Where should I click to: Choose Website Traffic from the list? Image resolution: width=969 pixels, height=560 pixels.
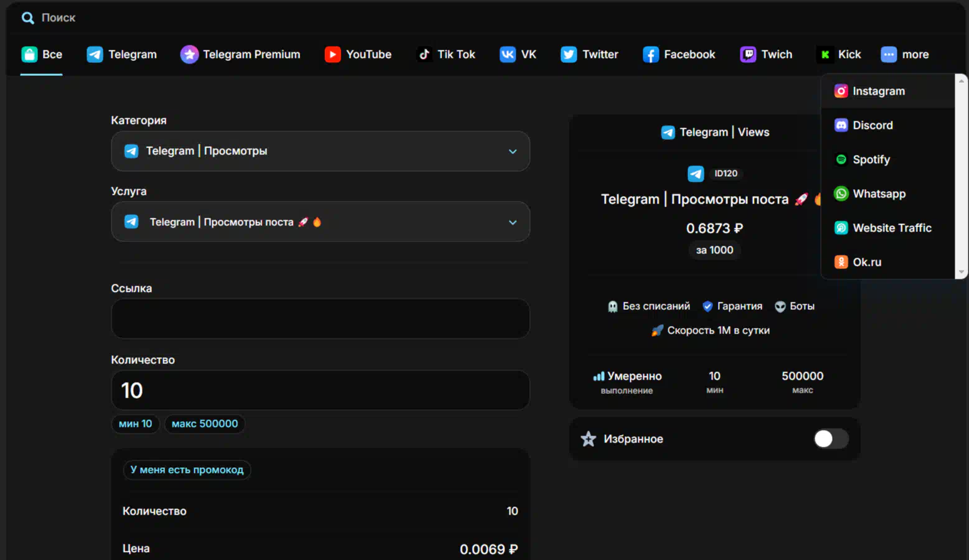(888, 228)
